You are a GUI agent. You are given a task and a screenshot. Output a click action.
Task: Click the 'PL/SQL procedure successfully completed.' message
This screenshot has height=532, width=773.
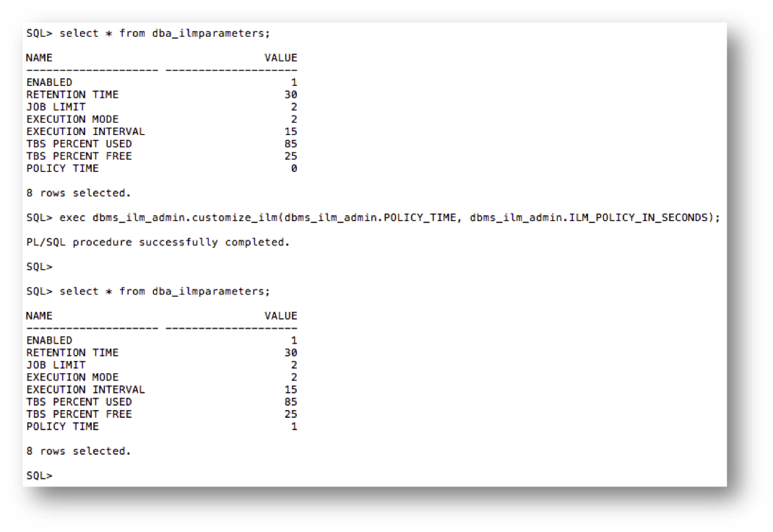click(x=157, y=242)
